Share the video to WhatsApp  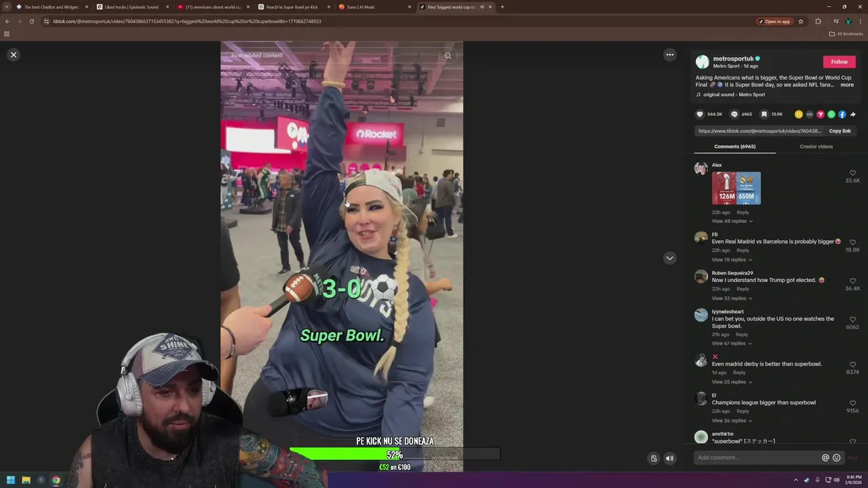point(831,115)
